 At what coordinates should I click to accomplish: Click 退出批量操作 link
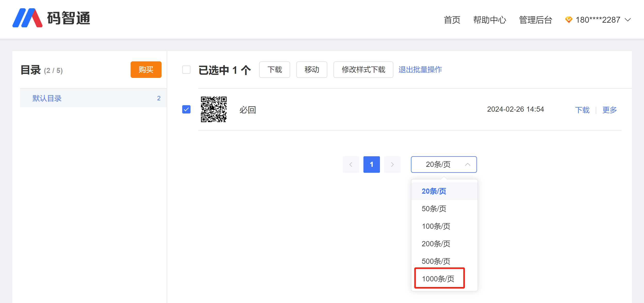[x=420, y=70]
